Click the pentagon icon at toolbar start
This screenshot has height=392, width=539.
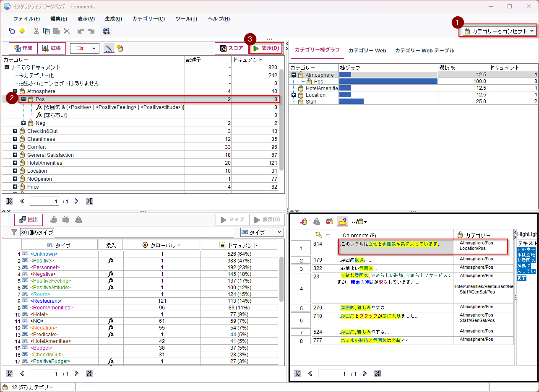point(12,31)
